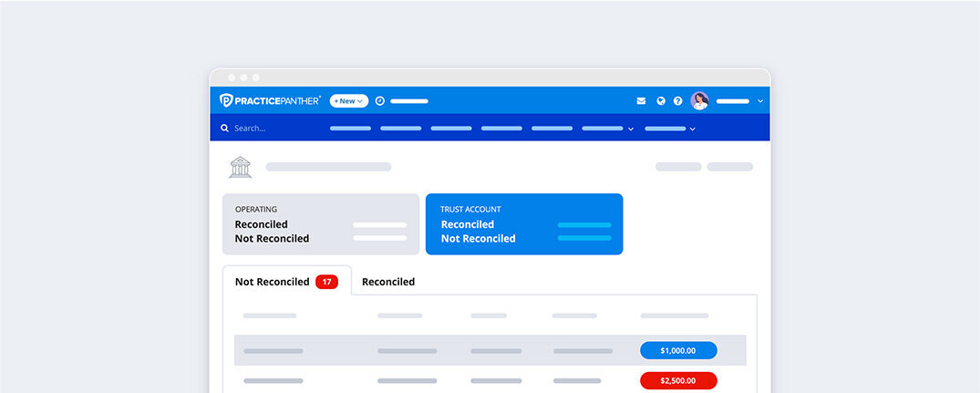Click Not Reconciled text in Operating card
This screenshot has height=393, width=980.
click(272, 239)
